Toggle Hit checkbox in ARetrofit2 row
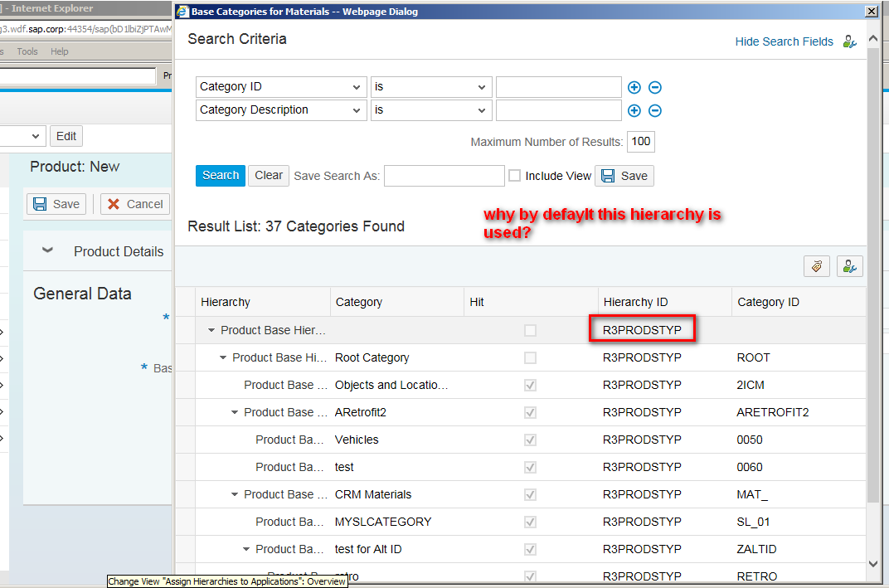889x588 pixels. 530,412
